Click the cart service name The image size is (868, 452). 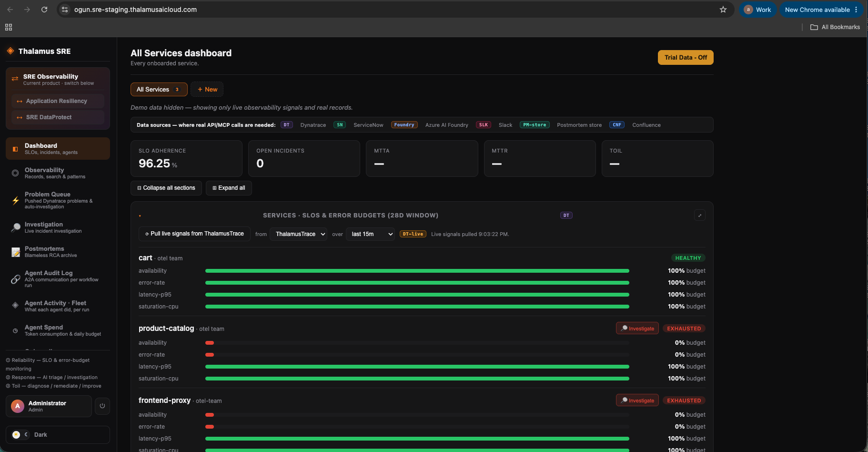tap(145, 258)
